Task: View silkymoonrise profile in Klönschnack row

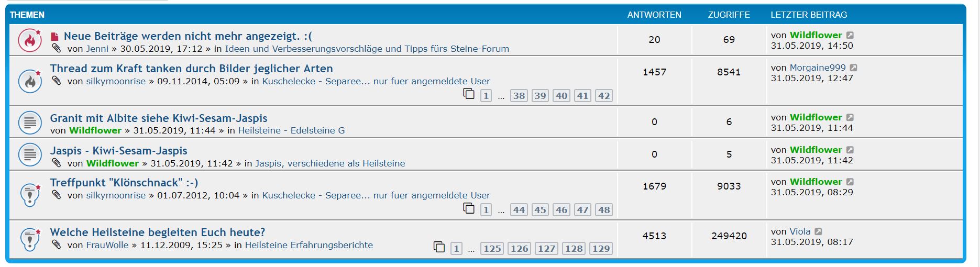Action: click(x=116, y=195)
